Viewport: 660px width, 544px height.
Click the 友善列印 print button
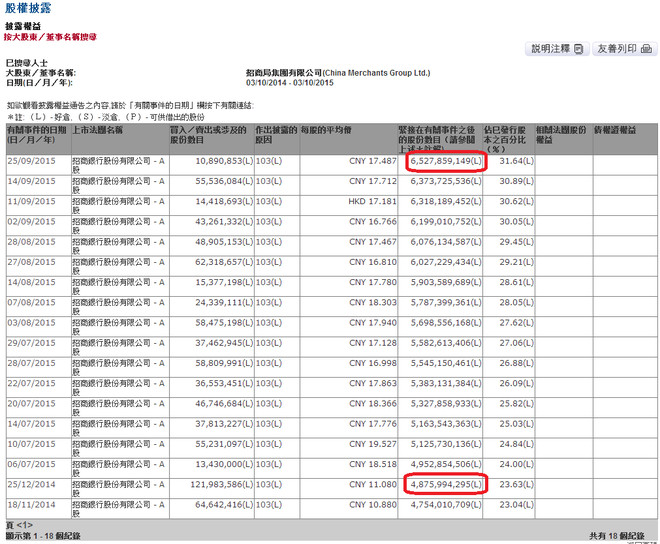pyautogui.click(x=624, y=49)
